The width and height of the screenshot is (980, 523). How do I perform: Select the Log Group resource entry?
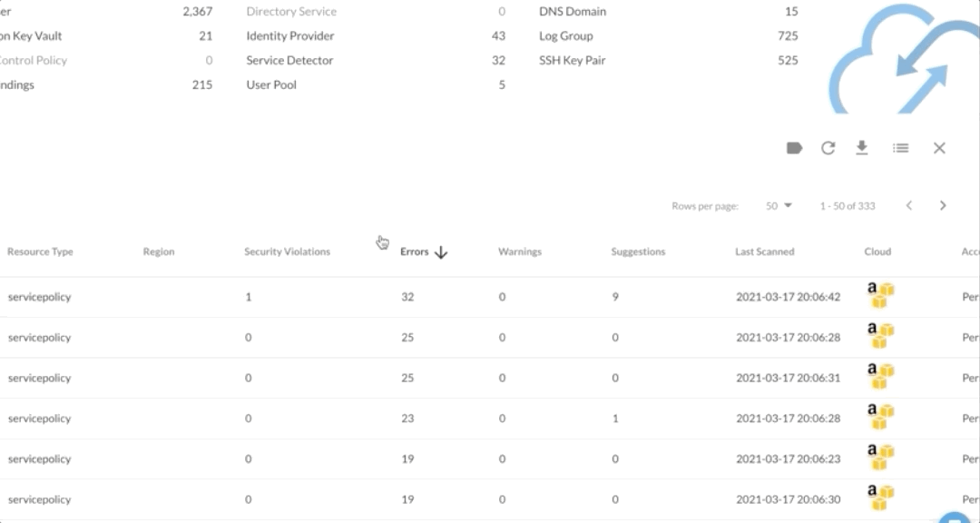(565, 36)
